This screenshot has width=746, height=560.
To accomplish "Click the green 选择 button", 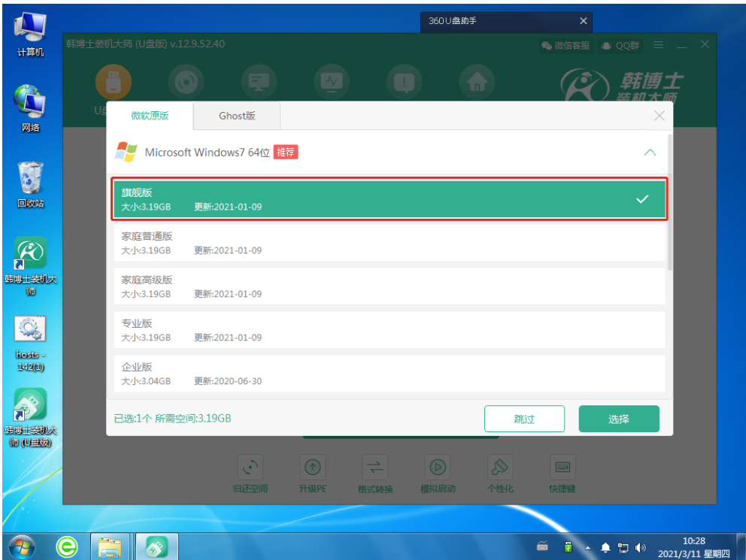I will click(618, 419).
